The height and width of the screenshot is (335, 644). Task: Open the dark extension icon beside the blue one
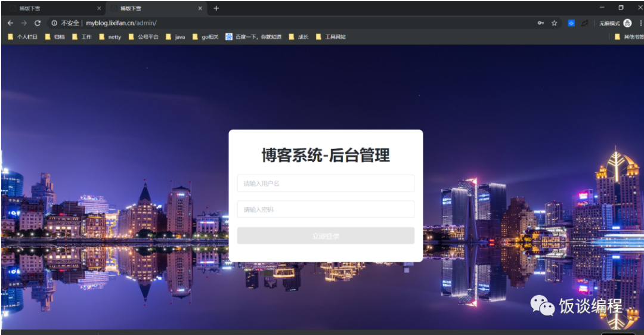click(x=585, y=23)
